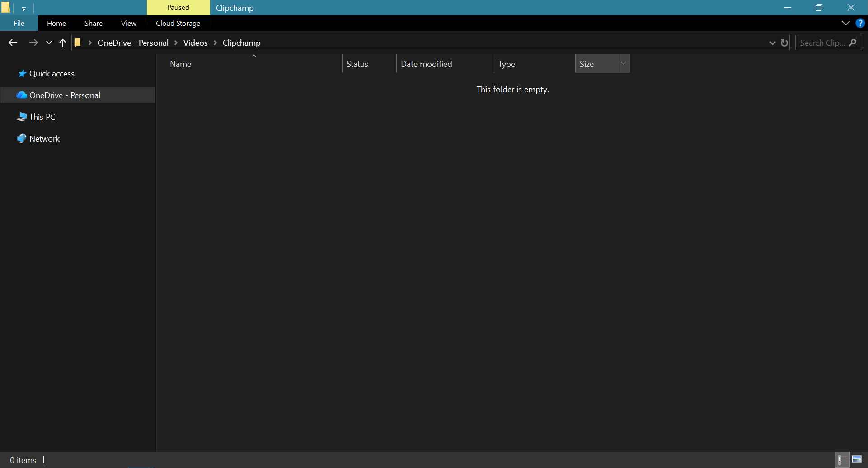This screenshot has height=468, width=868.
Task: Open recent locations dropdown arrow
Action: point(49,43)
